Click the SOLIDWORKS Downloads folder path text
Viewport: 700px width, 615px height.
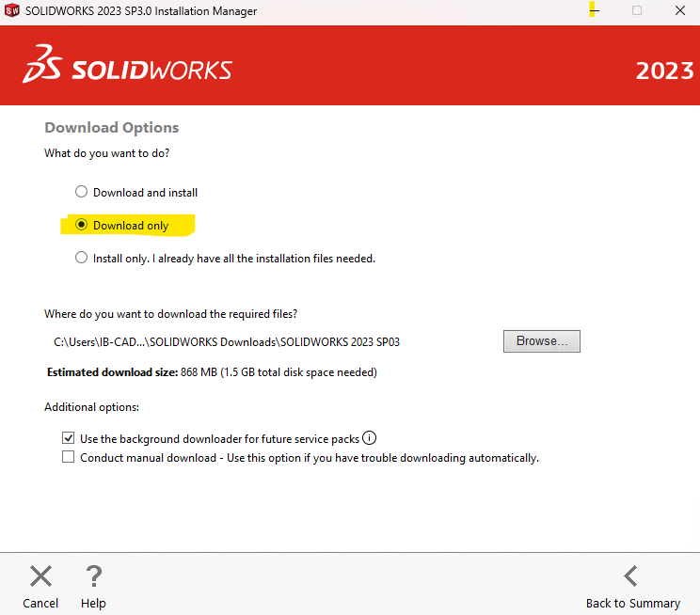(227, 342)
